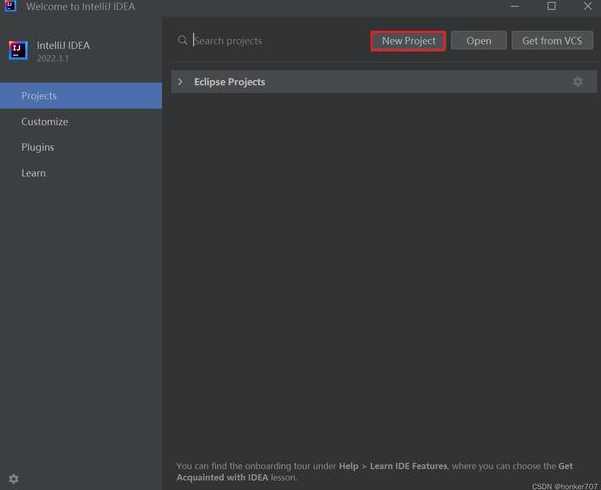Click Get from VCS button

[x=552, y=41]
